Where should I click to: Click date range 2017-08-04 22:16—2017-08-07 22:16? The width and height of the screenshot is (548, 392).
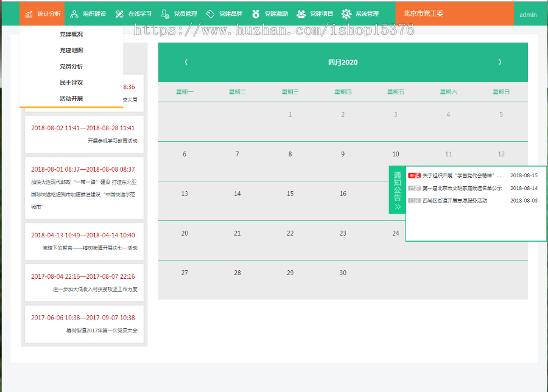click(x=83, y=276)
